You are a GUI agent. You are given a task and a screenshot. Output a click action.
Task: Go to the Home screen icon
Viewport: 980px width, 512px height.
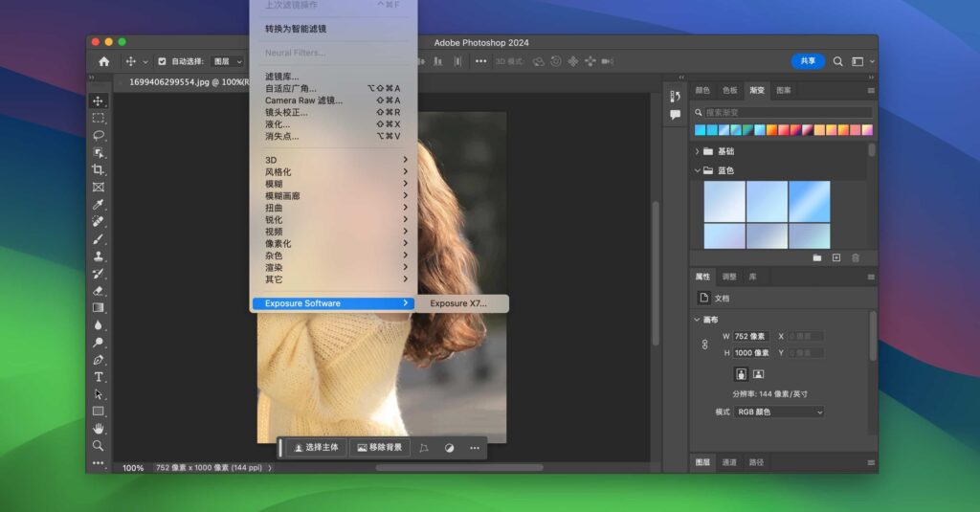coord(103,61)
